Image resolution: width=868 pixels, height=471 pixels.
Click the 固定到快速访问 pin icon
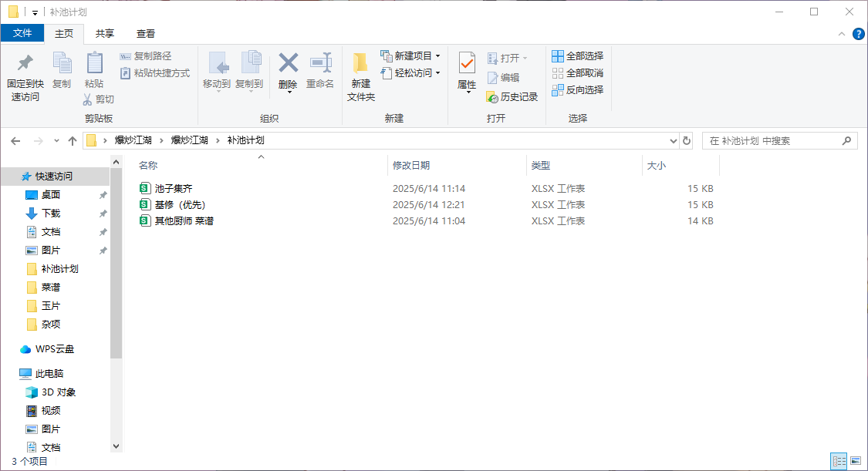pos(25,63)
